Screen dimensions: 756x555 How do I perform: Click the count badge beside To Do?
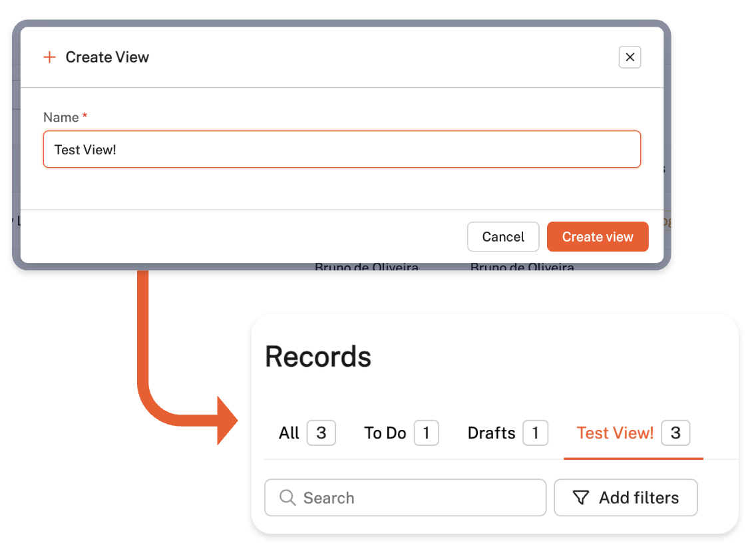[426, 433]
